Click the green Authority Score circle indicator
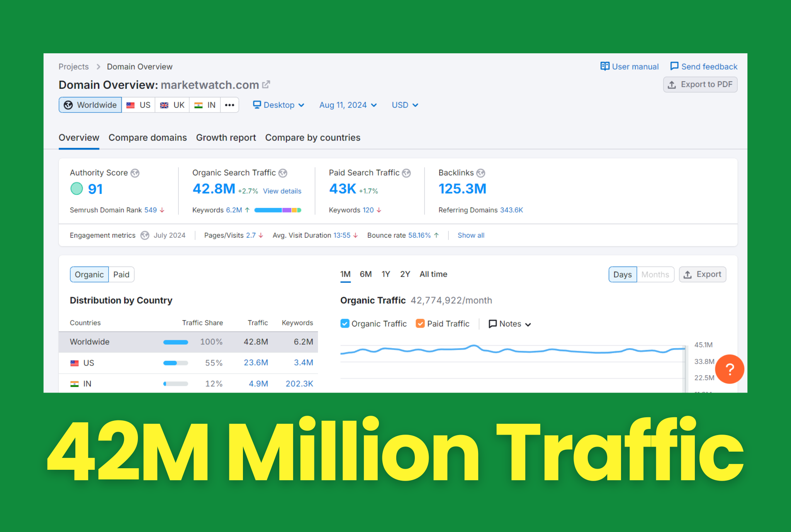This screenshot has height=532, width=791. pos(76,189)
